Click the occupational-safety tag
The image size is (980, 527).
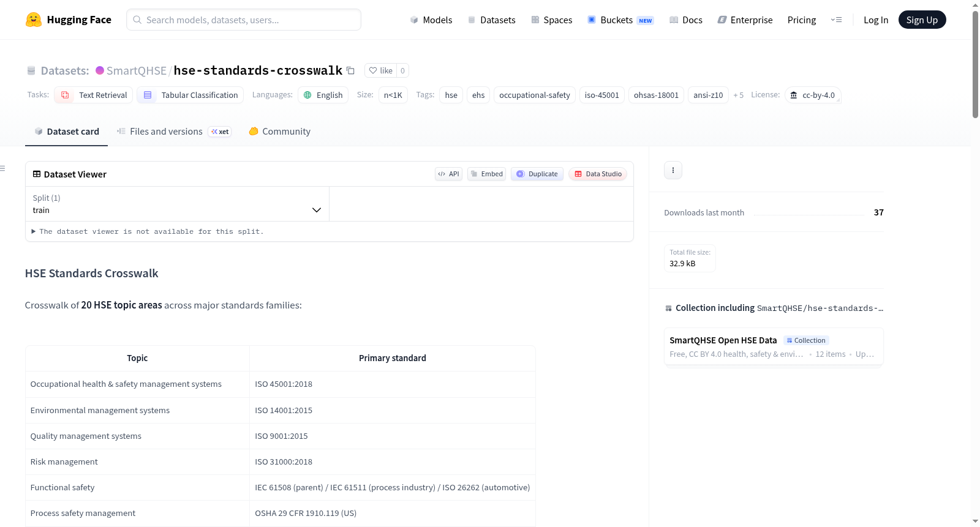tap(535, 95)
